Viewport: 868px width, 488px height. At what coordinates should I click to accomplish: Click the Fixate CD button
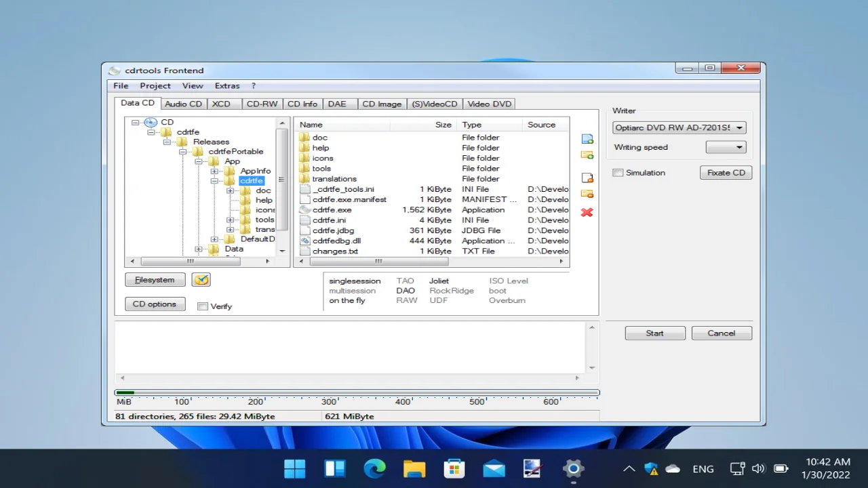[x=726, y=173]
